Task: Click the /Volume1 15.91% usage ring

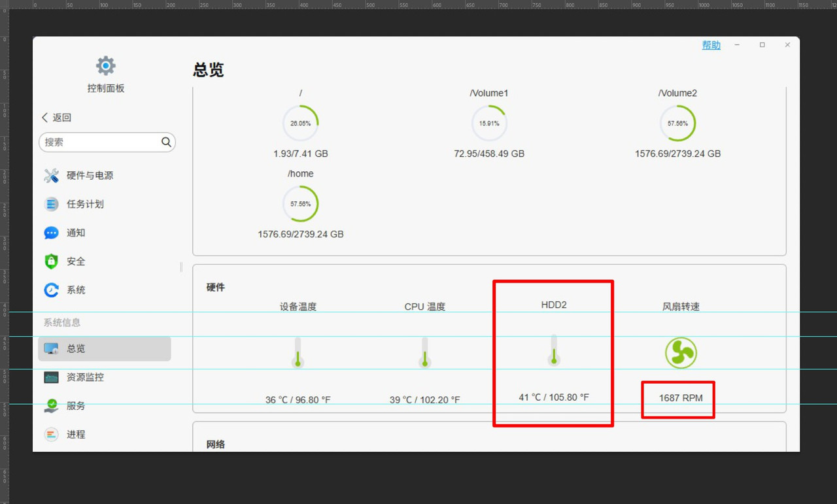Action: coord(489,124)
